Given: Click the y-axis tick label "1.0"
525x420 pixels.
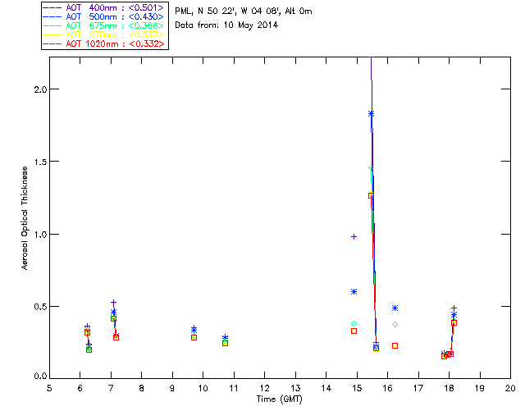Looking at the screenshot, I should (x=41, y=235).
